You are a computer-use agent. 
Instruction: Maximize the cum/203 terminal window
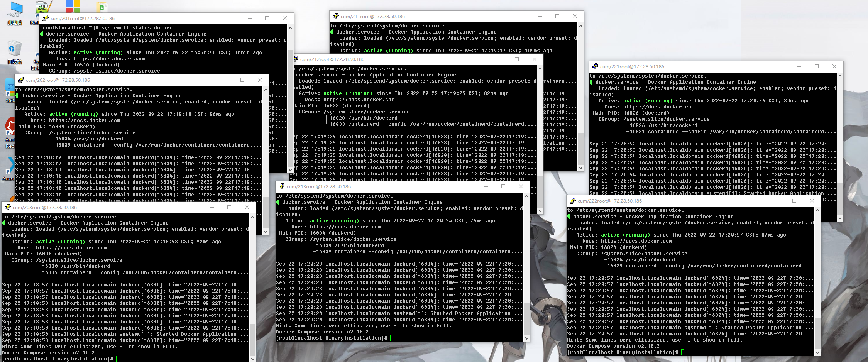pos(229,207)
